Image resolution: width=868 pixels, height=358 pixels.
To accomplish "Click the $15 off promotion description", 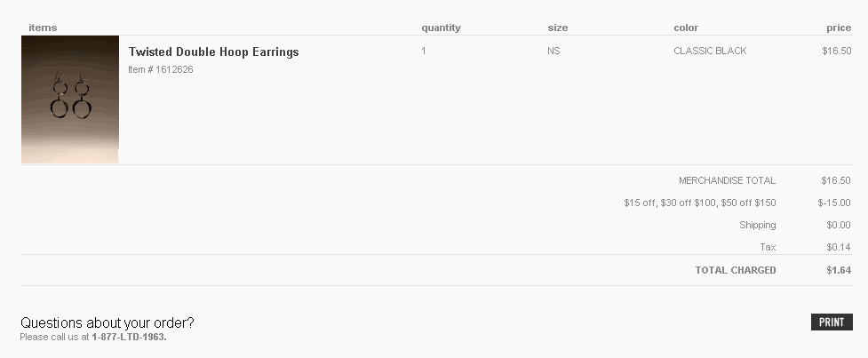I will [x=700, y=203].
